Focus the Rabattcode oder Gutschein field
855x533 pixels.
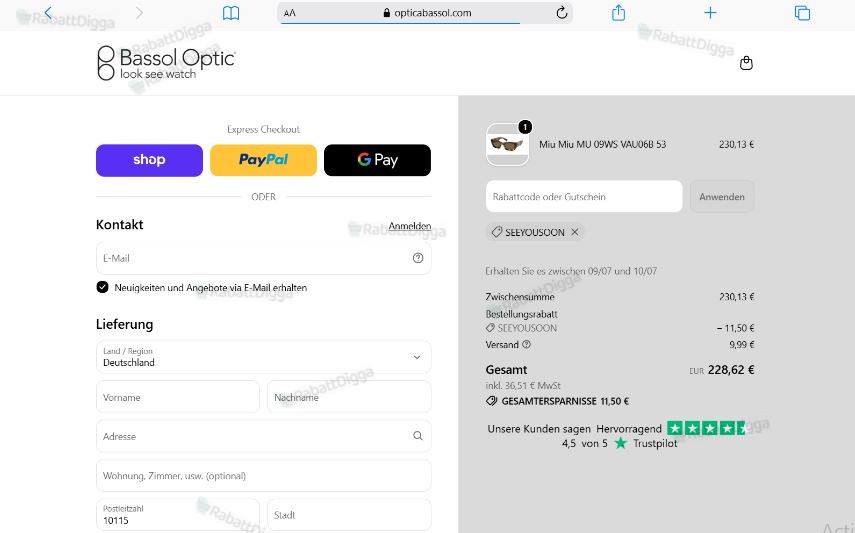(x=584, y=196)
